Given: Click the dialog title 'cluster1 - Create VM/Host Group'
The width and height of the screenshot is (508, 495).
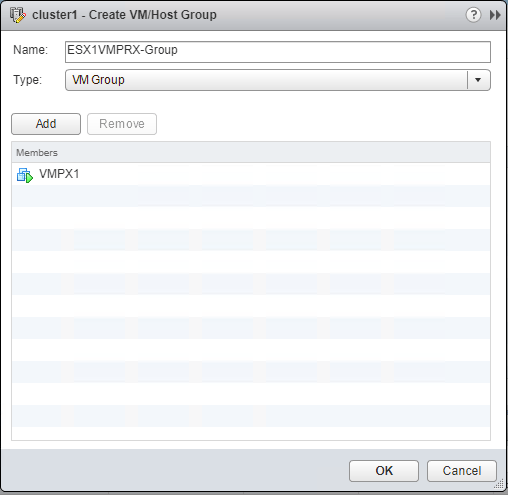Looking at the screenshot, I should click(124, 15).
